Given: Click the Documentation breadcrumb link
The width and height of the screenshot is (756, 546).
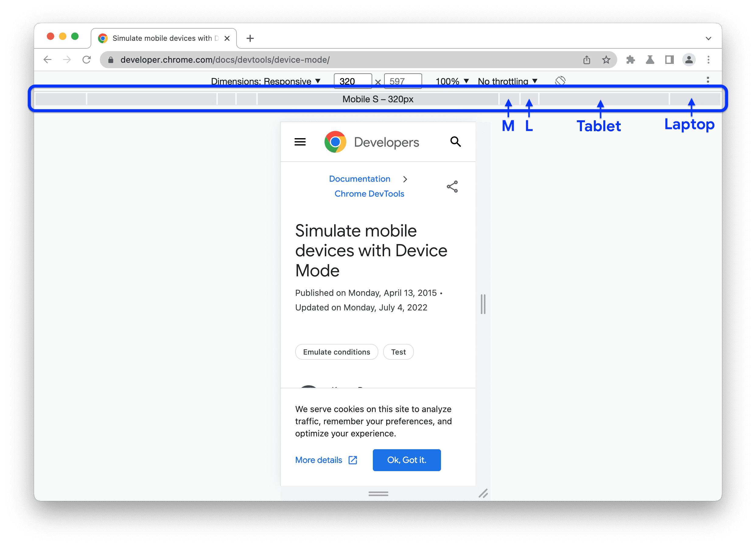Looking at the screenshot, I should [x=359, y=179].
